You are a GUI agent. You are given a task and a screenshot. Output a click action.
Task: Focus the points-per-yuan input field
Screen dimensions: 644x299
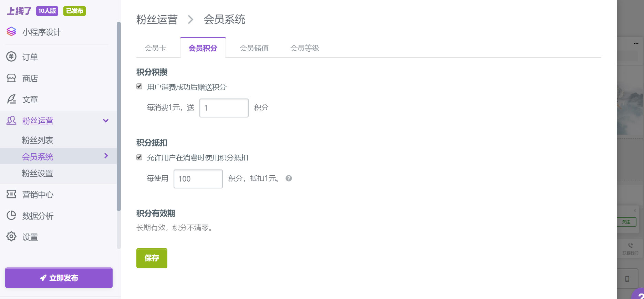click(x=224, y=108)
